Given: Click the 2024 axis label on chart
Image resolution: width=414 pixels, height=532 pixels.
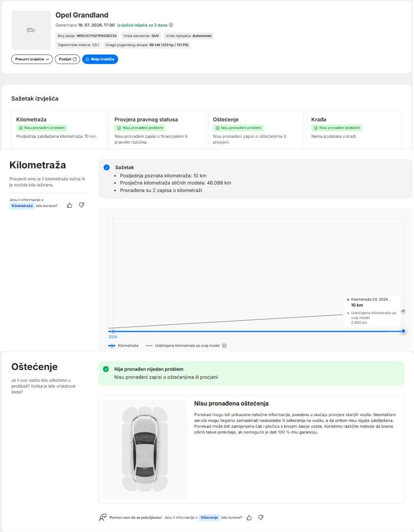Looking at the screenshot, I should [x=113, y=337].
